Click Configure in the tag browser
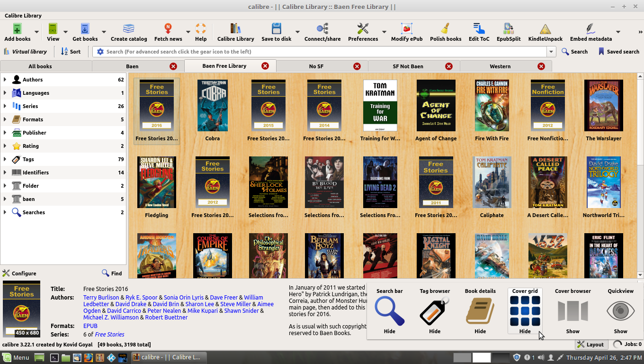The height and width of the screenshot is (364, 644). click(x=19, y=273)
